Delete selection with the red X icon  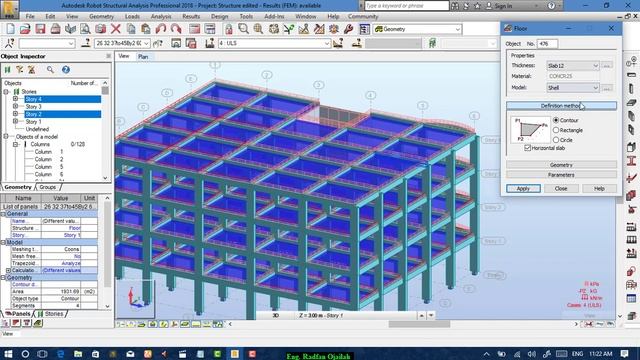pos(116,29)
